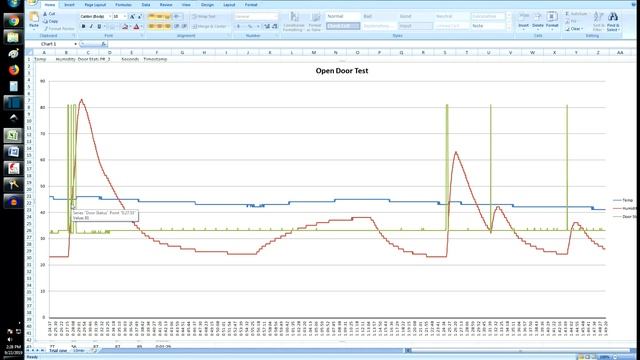Apply the red font color

(136, 27)
